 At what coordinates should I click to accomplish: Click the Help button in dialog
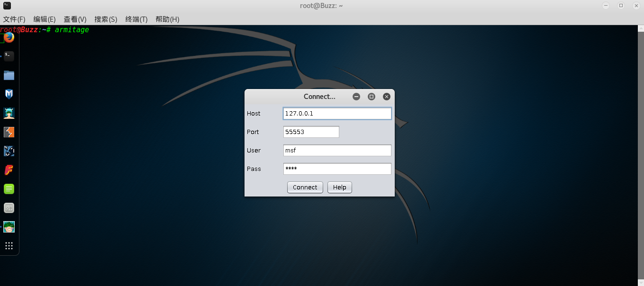(340, 187)
